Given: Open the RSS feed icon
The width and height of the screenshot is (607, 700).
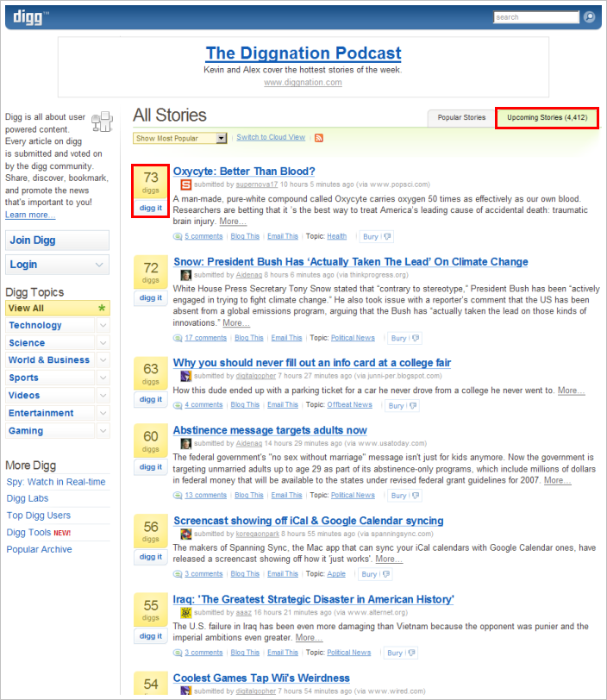Looking at the screenshot, I should pyautogui.click(x=319, y=138).
